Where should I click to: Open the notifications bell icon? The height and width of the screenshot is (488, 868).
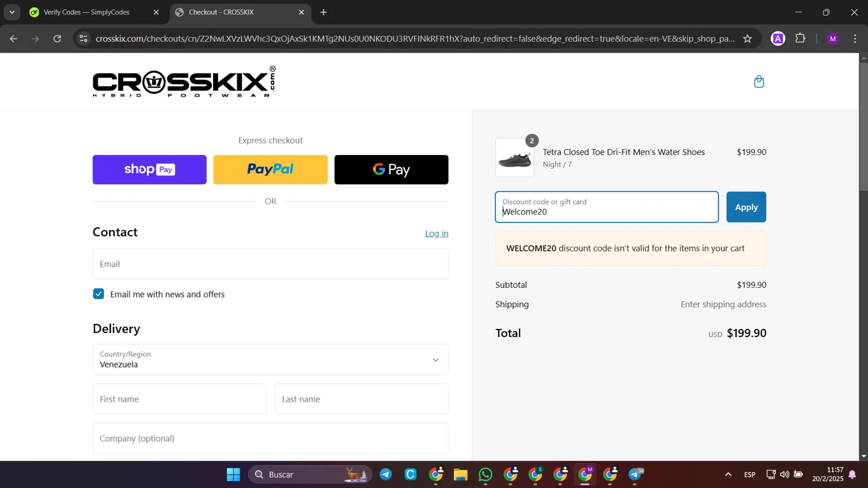click(852, 475)
